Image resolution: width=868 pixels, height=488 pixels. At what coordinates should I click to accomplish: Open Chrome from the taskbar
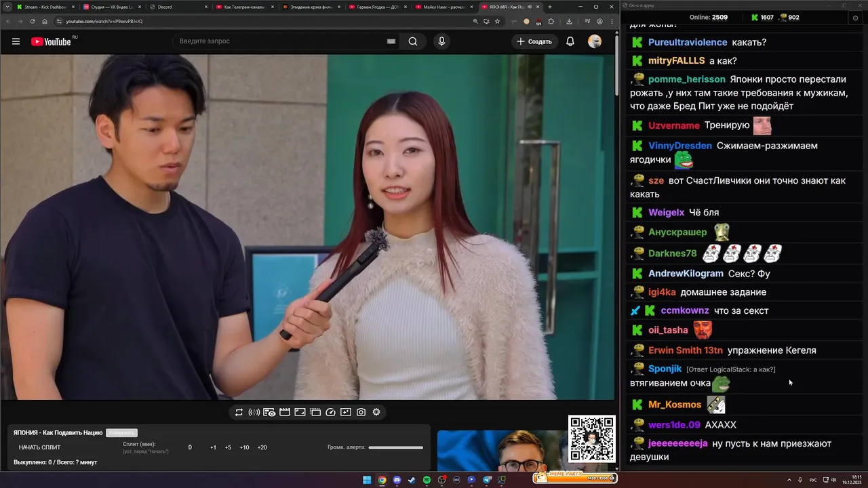point(382,480)
